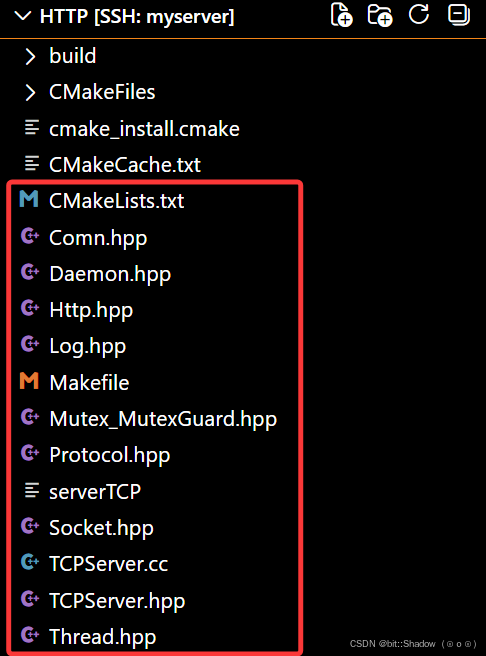The width and height of the screenshot is (486, 656).
Task: Open cmake_install.cmake file
Action: [144, 128]
